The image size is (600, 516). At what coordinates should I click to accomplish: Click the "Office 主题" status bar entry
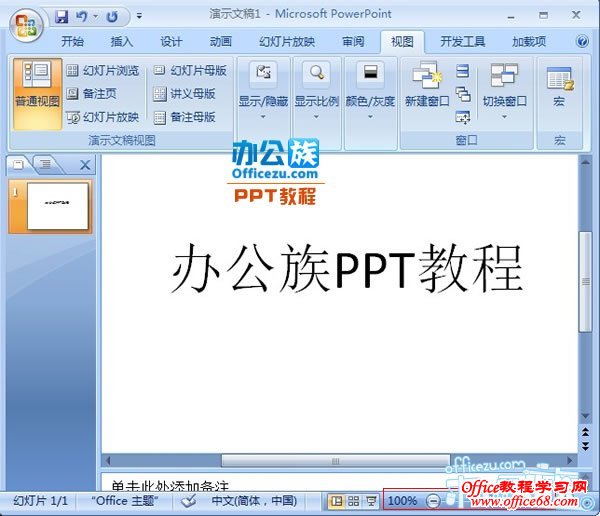pyautogui.click(x=124, y=501)
